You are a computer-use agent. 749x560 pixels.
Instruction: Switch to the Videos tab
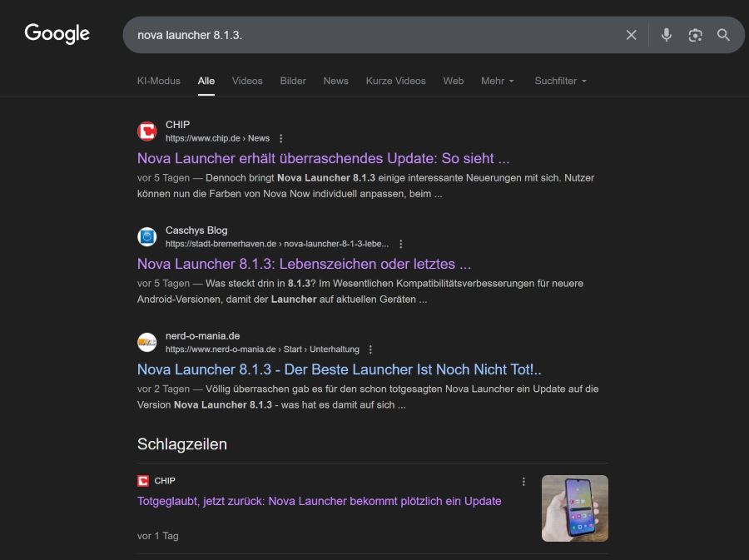(247, 81)
